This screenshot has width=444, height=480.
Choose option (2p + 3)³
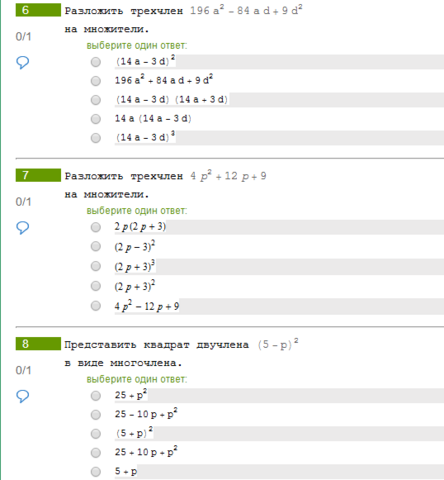pyautogui.click(x=96, y=266)
